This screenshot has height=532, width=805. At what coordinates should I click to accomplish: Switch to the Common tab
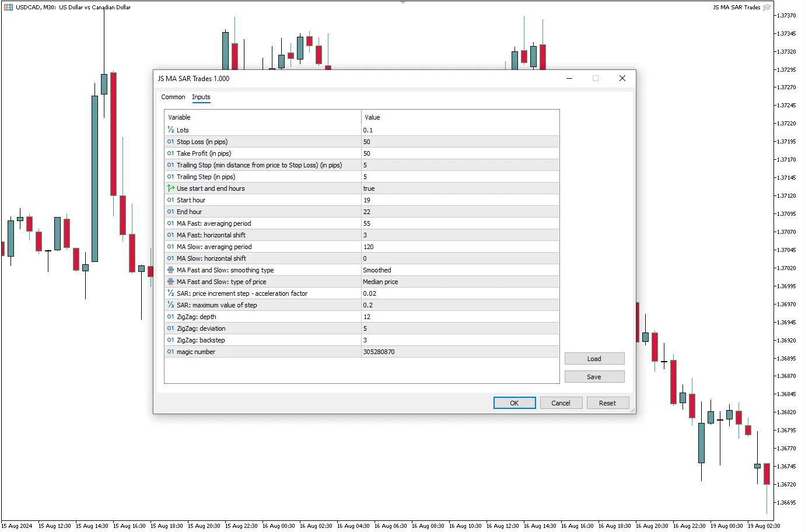173,97
